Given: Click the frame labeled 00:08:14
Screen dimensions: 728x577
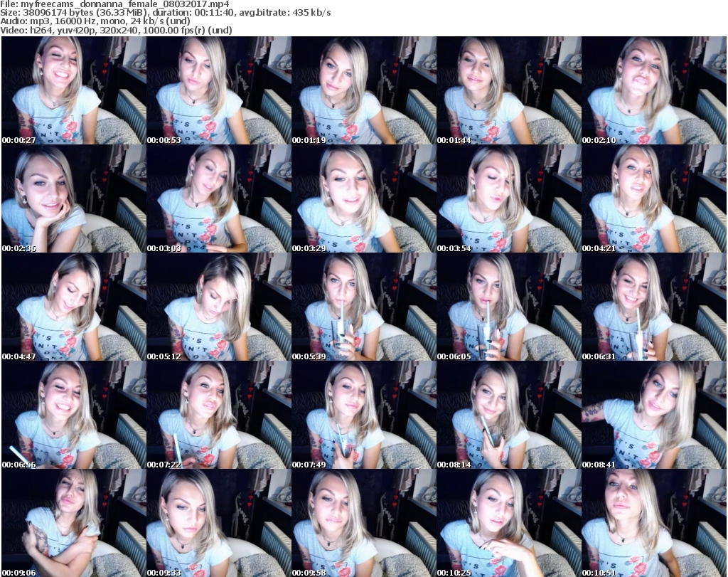Looking at the screenshot, I should coord(509,415).
